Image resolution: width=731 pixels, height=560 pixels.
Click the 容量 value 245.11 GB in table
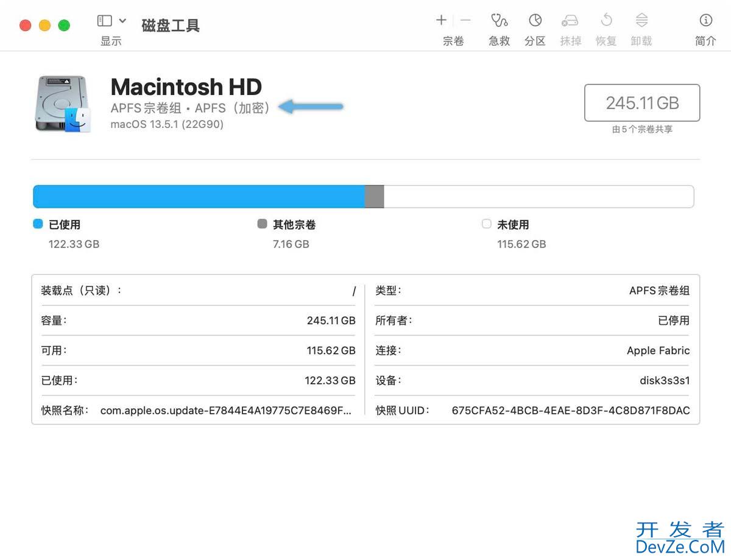coord(331,321)
